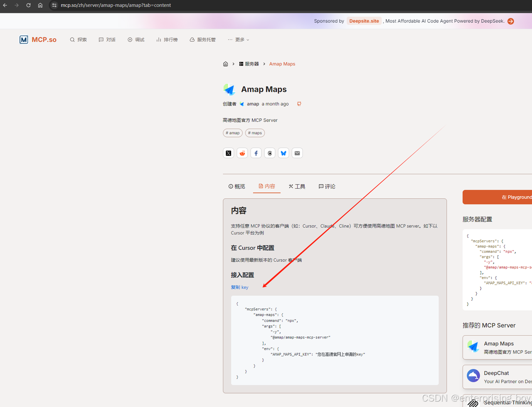Click the 在 Playground orange button
This screenshot has width=532, height=407.
[498, 197]
